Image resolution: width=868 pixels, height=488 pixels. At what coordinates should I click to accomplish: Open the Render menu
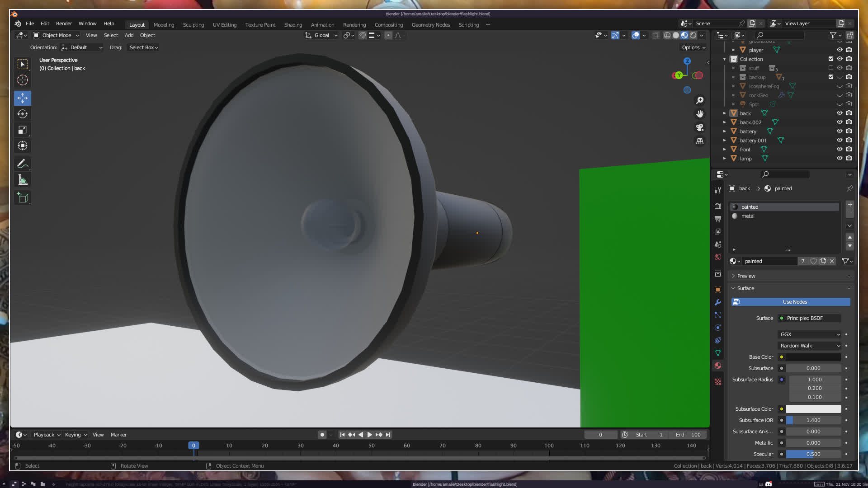(x=64, y=23)
